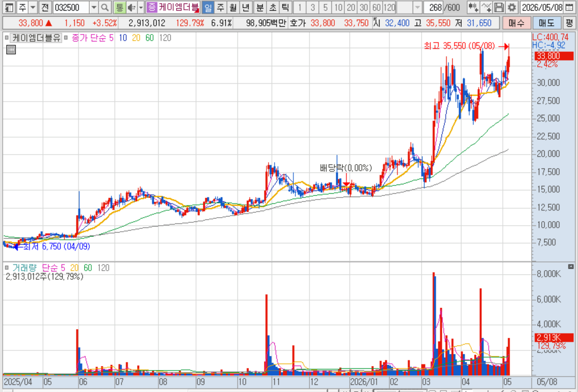Screen dimensions: 578x392
Task: Switch to 년 yearly chart period
Action: [x=246, y=7]
